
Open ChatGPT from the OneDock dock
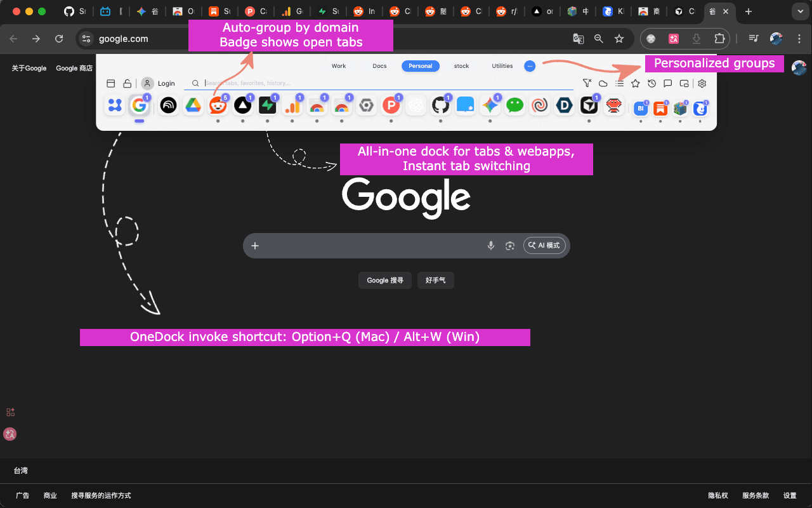point(416,105)
